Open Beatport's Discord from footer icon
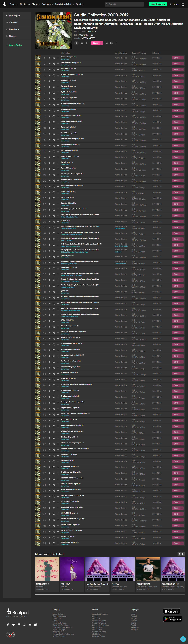 (36, 625)
